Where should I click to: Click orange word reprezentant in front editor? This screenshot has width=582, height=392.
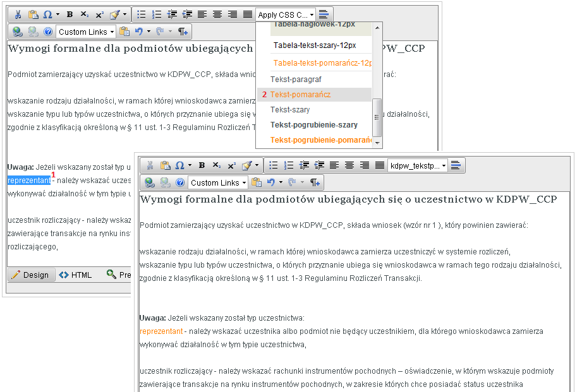(162, 331)
